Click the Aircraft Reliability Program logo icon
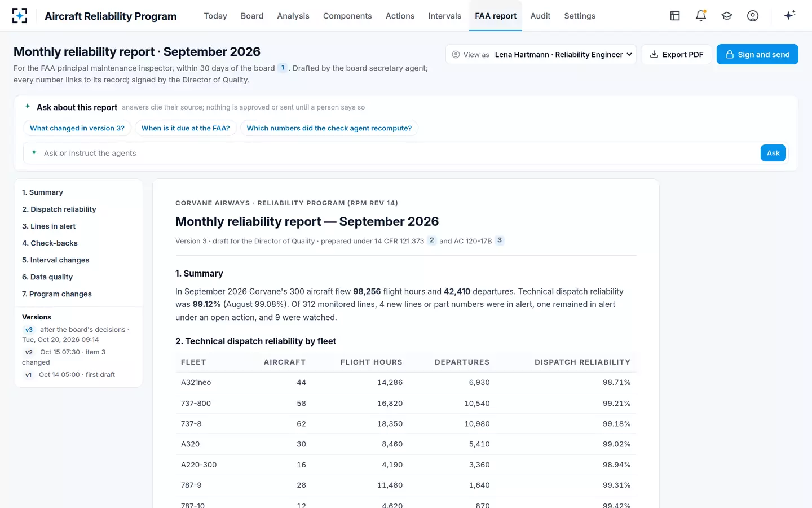812x508 pixels. [20, 16]
